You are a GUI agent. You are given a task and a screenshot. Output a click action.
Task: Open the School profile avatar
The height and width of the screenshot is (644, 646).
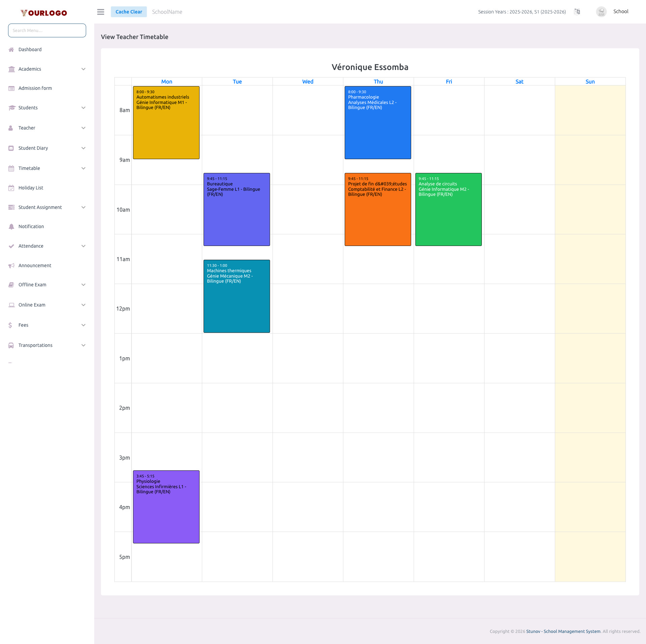pos(601,11)
